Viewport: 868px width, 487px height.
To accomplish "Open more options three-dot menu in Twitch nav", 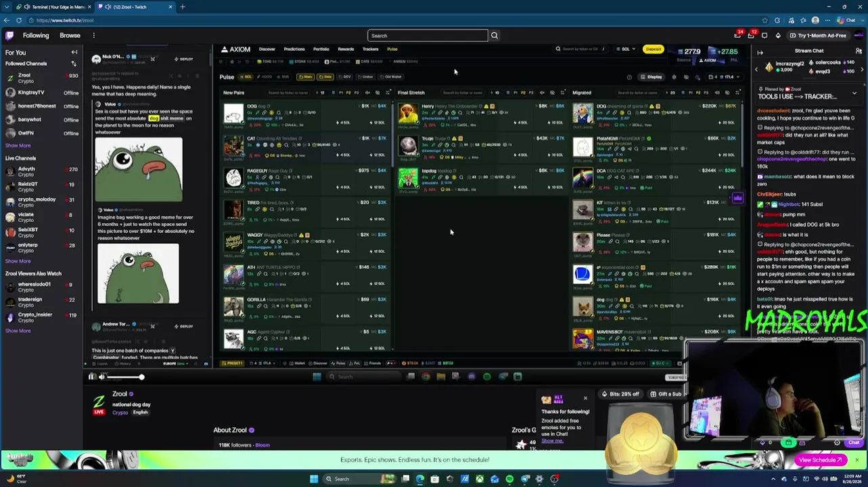I will pos(93,35).
